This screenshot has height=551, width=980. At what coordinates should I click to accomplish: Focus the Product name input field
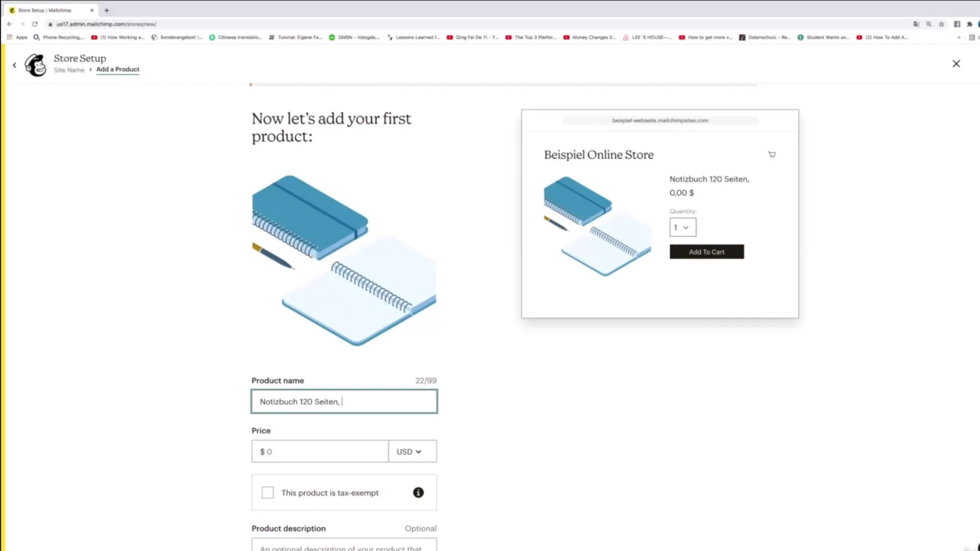pos(345,402)
